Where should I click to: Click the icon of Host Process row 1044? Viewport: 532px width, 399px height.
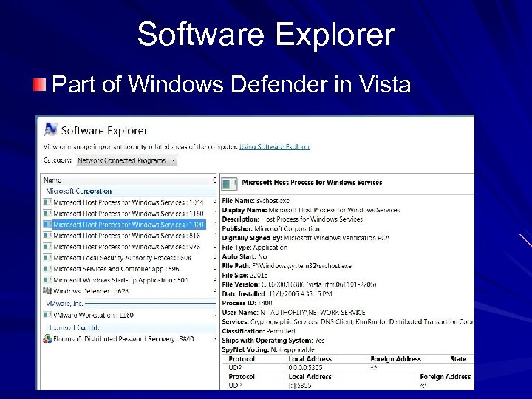point(47,202)
